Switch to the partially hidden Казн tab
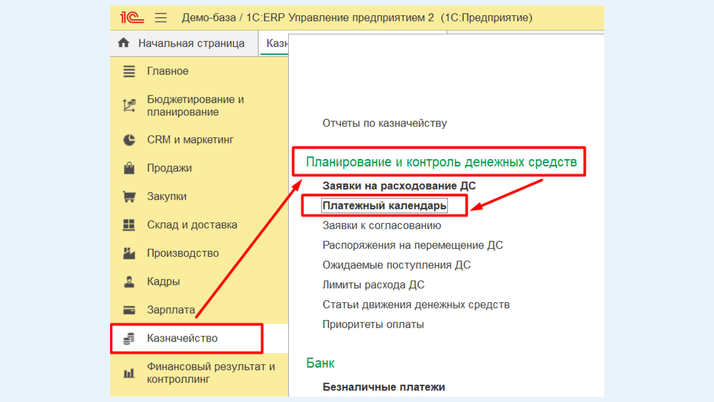The width and height of the screenshot is (714, 402). coord(275,43)
